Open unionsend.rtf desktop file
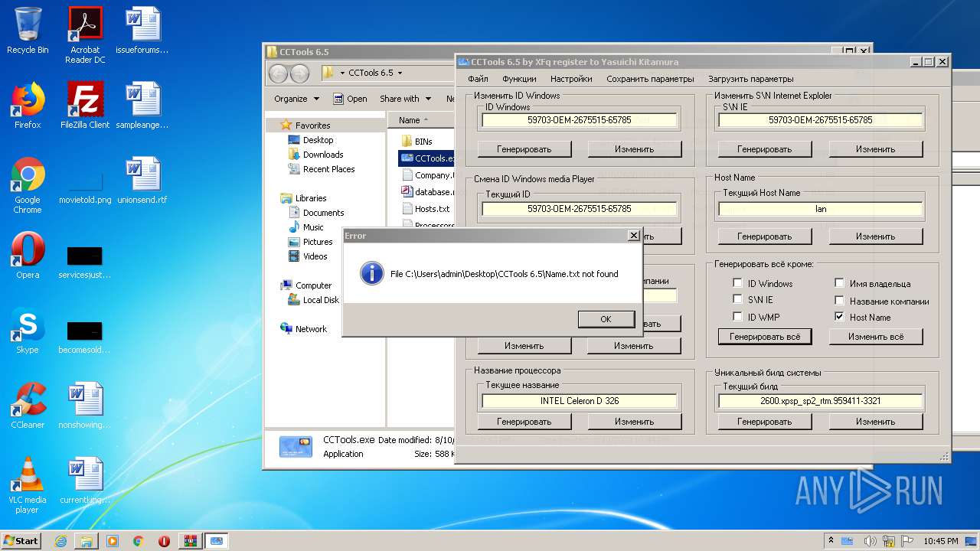The height and width of the screenshot is (551, 980). point(142,180)
